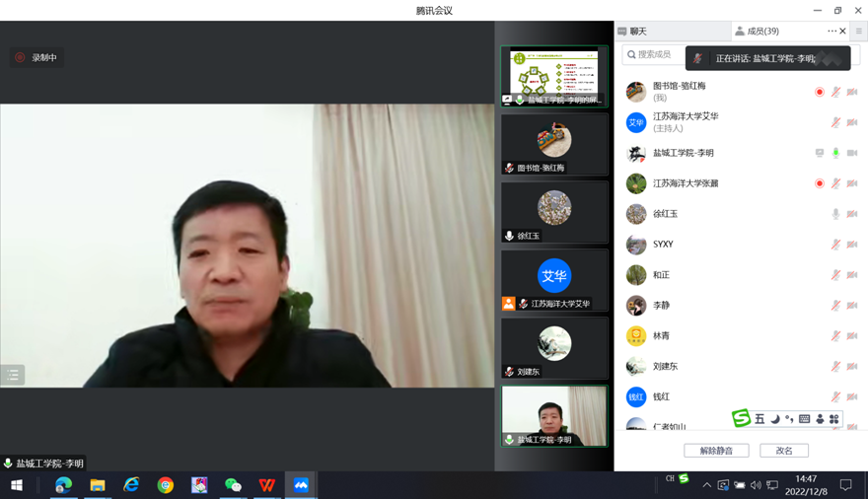Click the Sogou input method logo
Image resolution: width=868 pixels, height=499 pixels.
(x=741, y=418)
